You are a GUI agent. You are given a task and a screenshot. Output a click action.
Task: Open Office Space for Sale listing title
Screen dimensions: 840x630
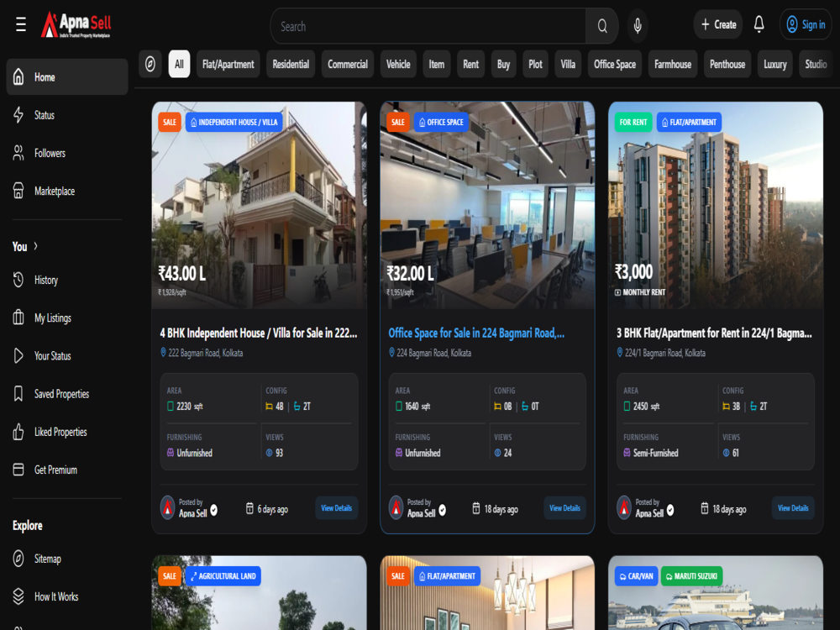pyautogui.click(x=476, y=333)
